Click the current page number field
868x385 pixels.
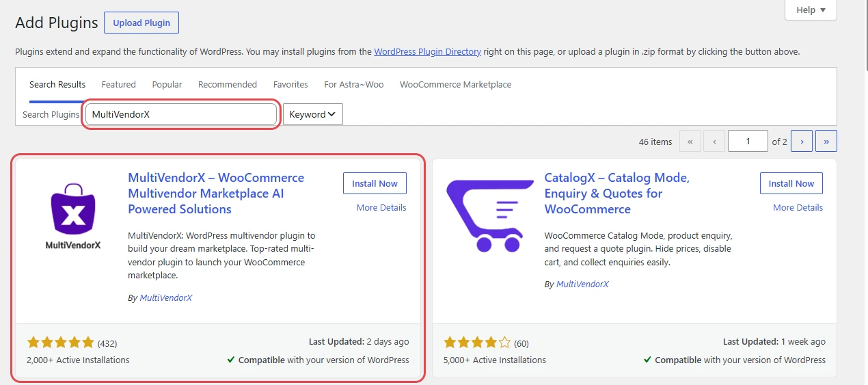pos(748,142)
